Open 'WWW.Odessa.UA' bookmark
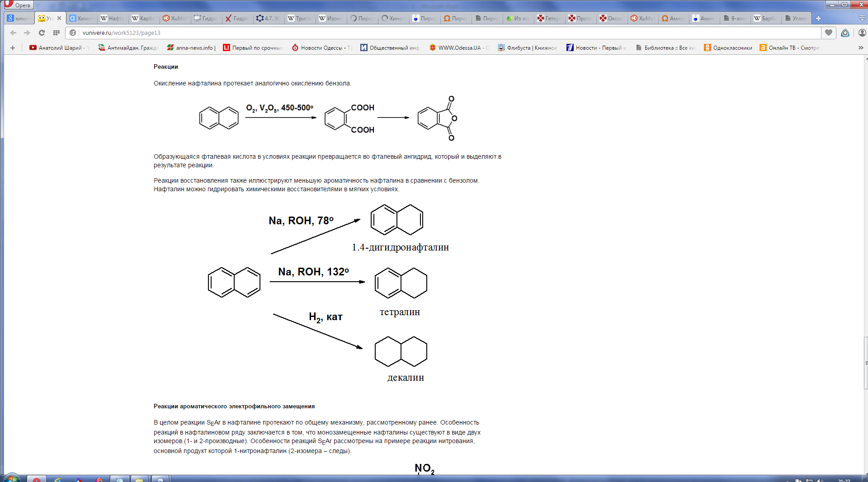The height and width of the screenshot is (482, 868). click(459, 47)
